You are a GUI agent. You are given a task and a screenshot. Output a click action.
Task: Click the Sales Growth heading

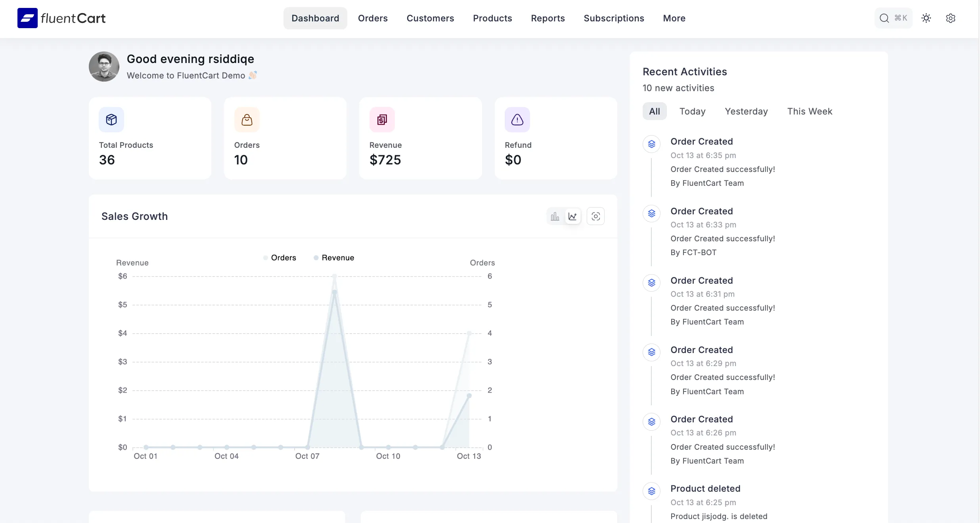(x=134, y=216)
